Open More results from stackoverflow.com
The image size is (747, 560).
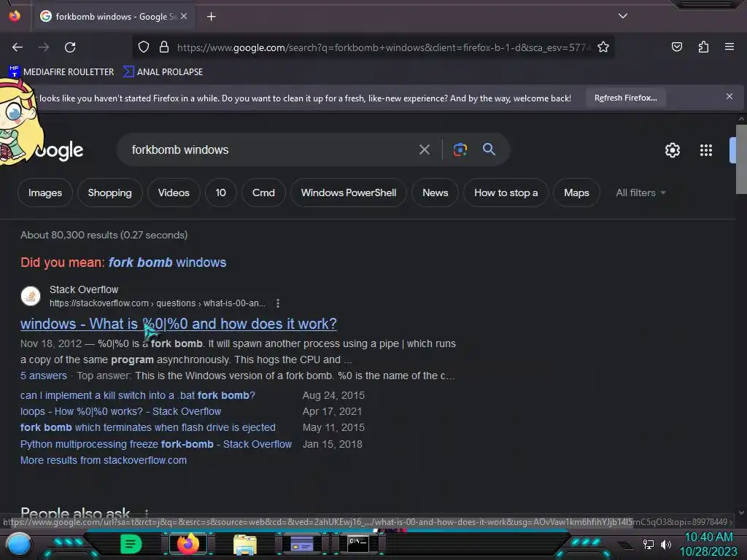click(x=104, y=461)
